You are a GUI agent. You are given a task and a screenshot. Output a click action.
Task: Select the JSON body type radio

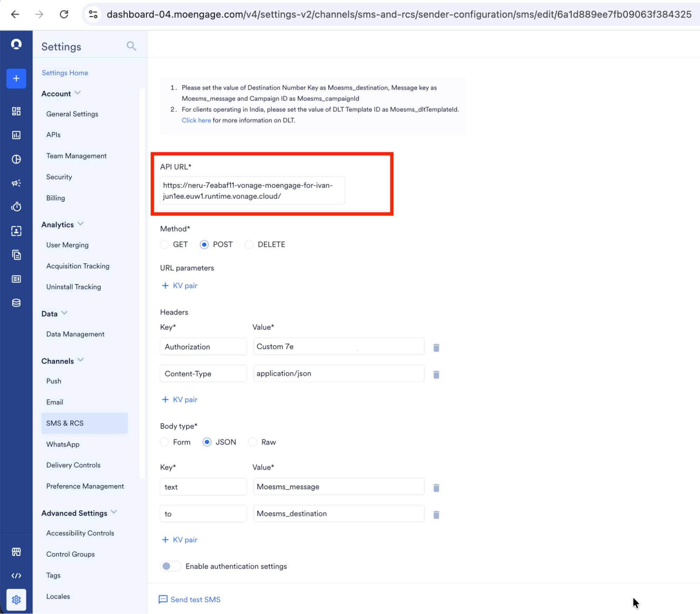(x=207, y=442)
